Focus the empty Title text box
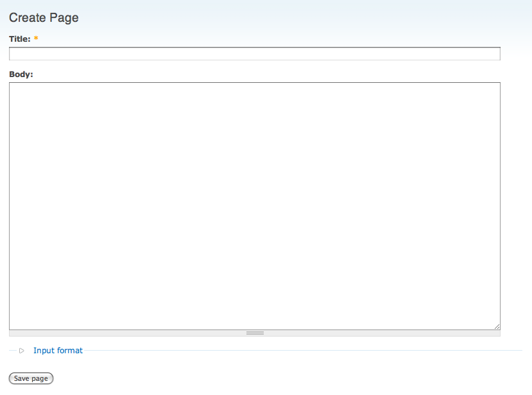 pos(254,53)
